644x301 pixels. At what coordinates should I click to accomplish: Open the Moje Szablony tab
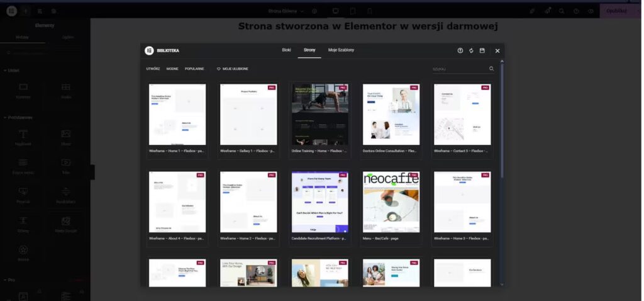pos(341,50)
